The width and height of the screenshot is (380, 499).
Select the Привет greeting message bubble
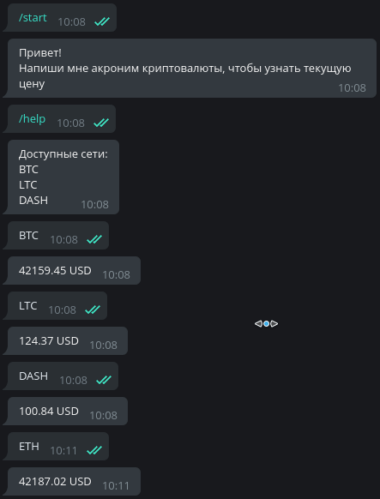[x=192, y=68]
